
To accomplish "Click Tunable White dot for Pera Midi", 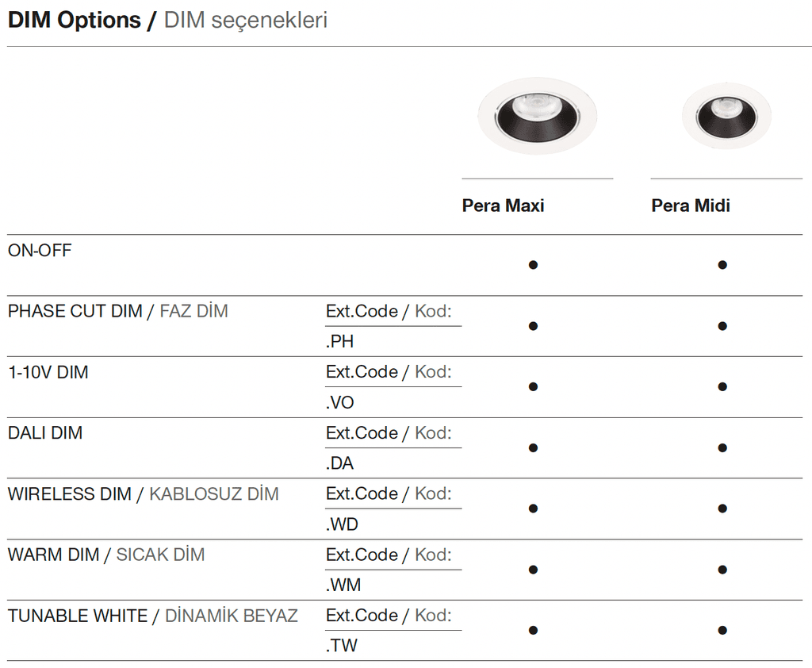I will tap(722, 630).
